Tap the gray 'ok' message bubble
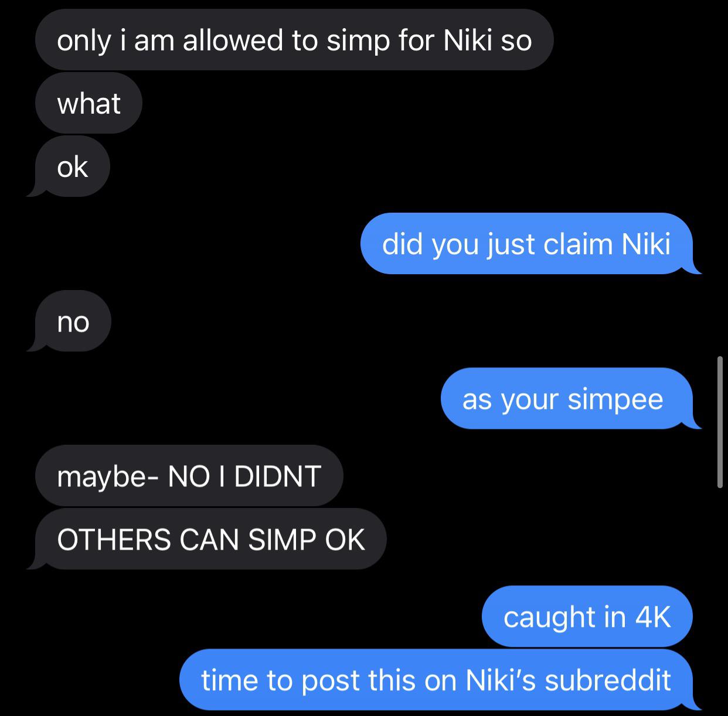The height and width of the screenshot is (716, 728). coord(72,166)
